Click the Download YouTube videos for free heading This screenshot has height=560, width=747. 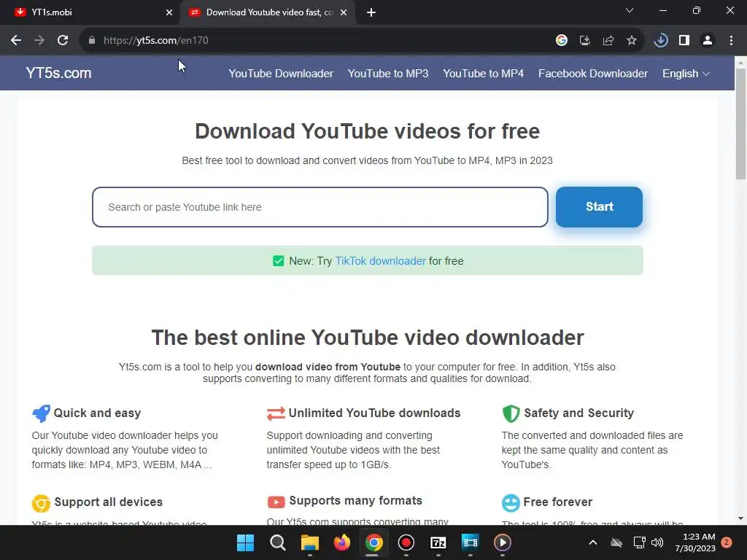tap(368, 131)
